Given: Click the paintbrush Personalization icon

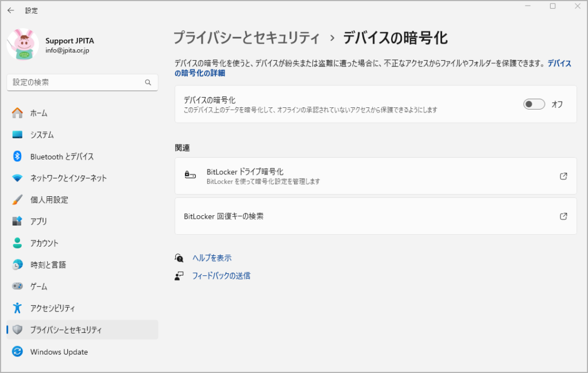Looking at the screenshot, I should coord(17,200).
